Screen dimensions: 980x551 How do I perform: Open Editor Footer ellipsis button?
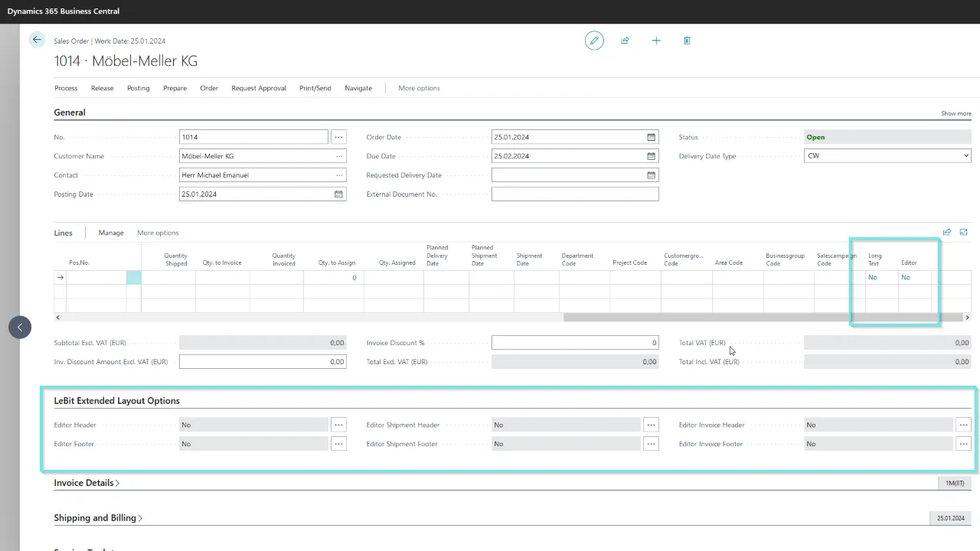tap(338, 444)
